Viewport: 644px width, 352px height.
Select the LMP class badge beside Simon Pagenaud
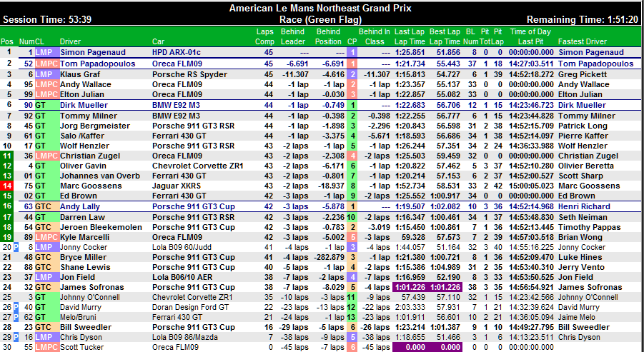pyautogui.click(x=45, y=52)
